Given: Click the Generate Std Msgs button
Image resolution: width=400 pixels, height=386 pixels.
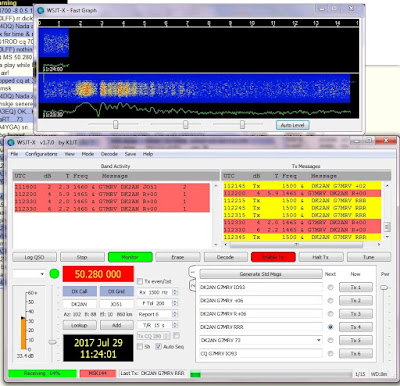Looking at the screenshot, I should pos(261,274).
